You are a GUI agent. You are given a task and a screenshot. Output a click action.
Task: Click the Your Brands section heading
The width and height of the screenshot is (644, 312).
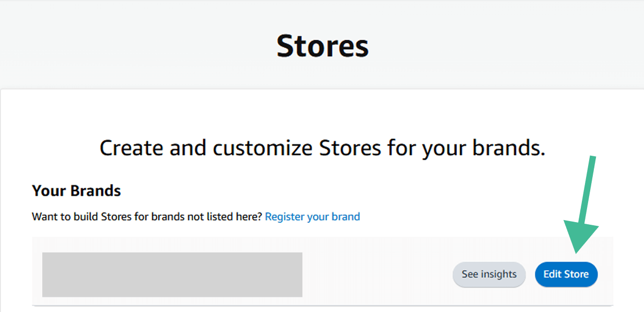coord(76,191)
